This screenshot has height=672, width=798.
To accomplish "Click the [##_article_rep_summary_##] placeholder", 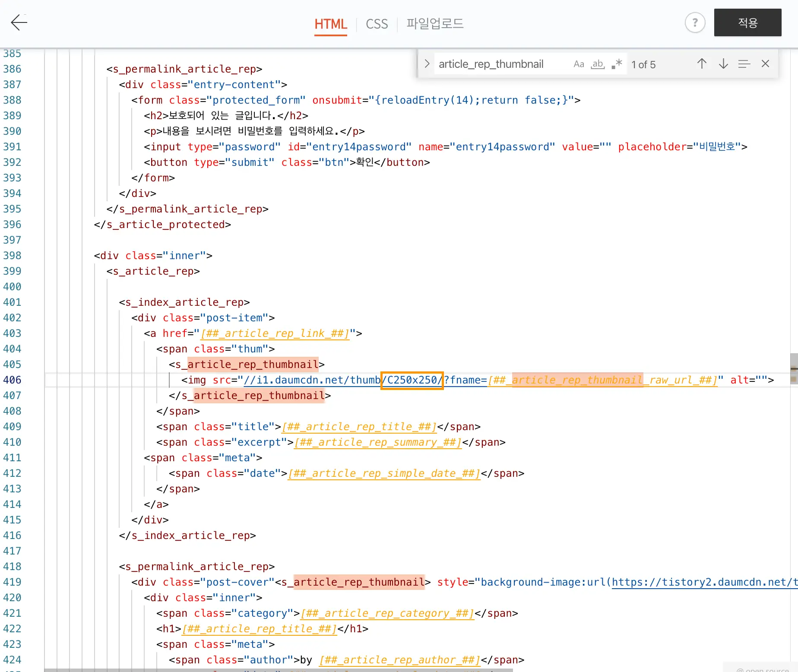I will (378, 442).
